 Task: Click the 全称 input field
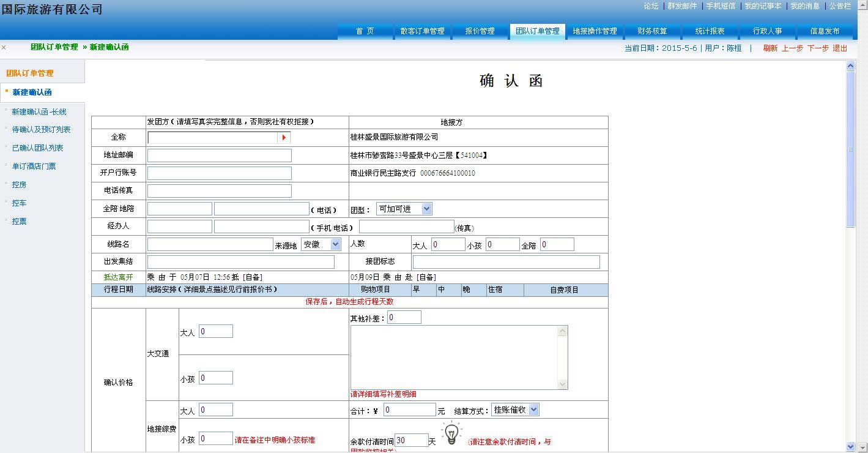point(219,138)
